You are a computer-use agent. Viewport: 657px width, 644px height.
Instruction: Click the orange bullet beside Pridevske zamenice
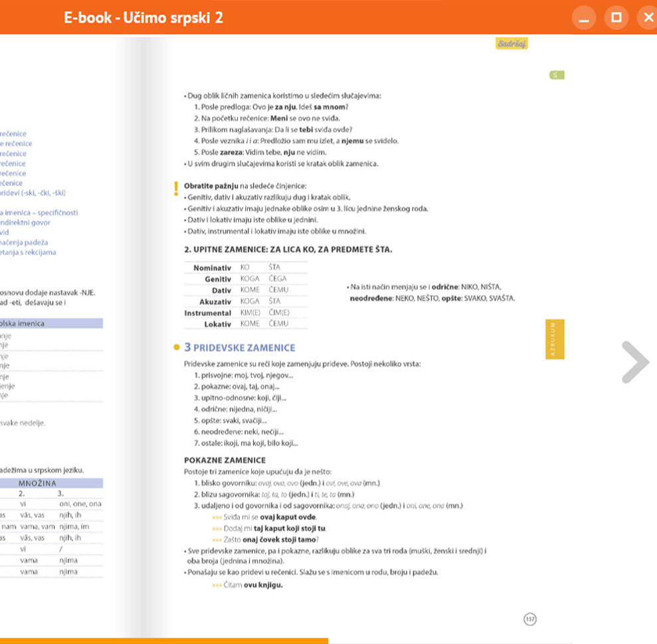[x=176, y=347]
